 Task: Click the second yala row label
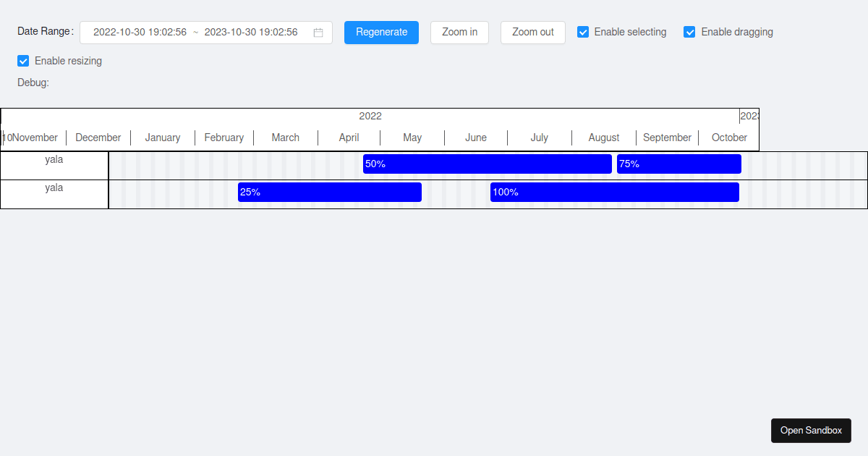pos(54,187)
